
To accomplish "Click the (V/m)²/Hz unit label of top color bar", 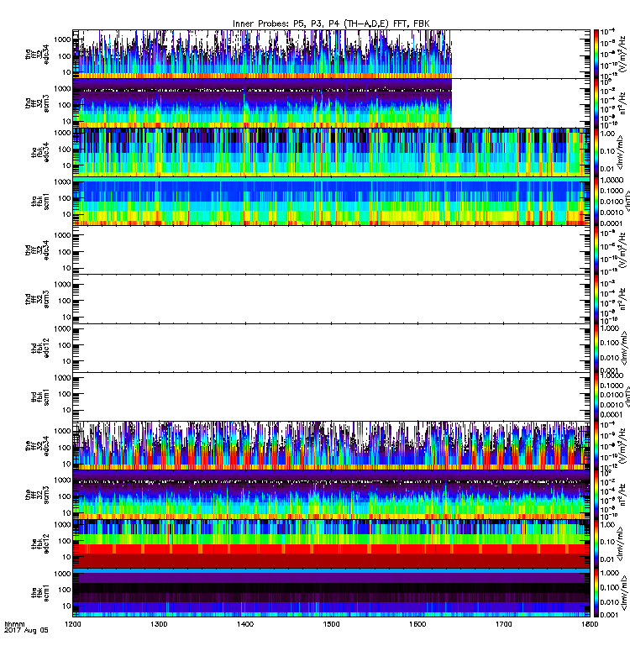I will 622,54.
